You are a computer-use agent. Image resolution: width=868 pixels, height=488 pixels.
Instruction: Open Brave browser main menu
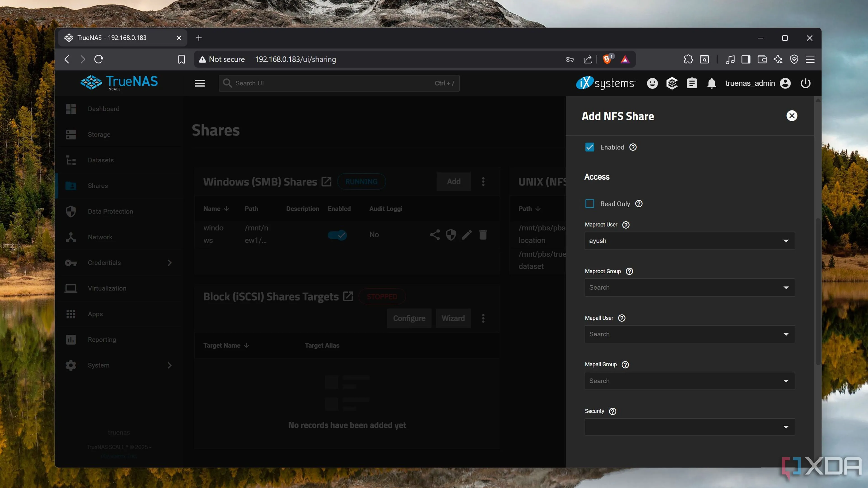coord(810,59)
